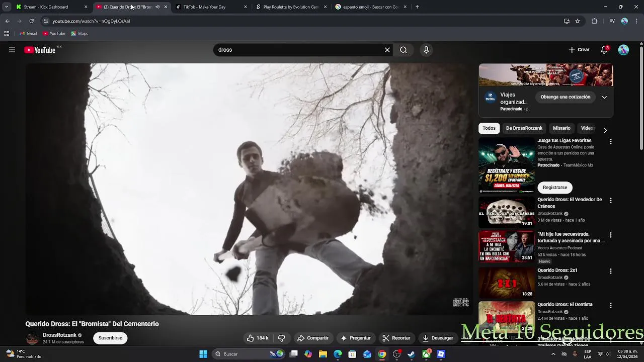Screen dimensions: 644x362
Task: Open DrossRotzank channel name link
Action: click(59, 335)
